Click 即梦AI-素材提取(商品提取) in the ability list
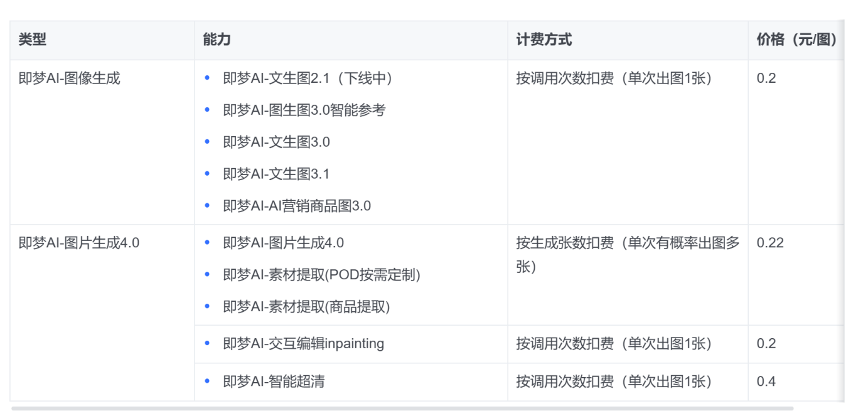This screenshot has width=868, height=416. 306,307
